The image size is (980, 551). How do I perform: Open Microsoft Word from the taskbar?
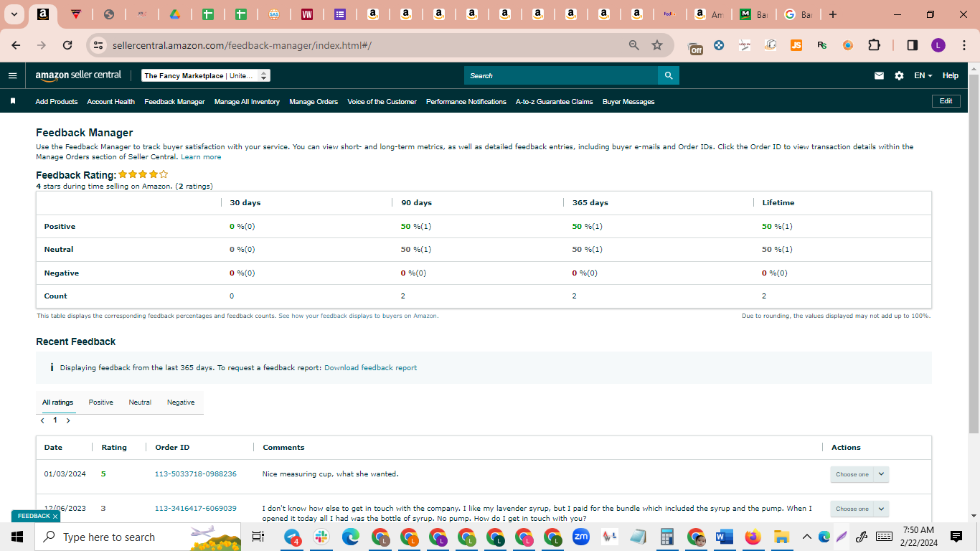[724, 537]
